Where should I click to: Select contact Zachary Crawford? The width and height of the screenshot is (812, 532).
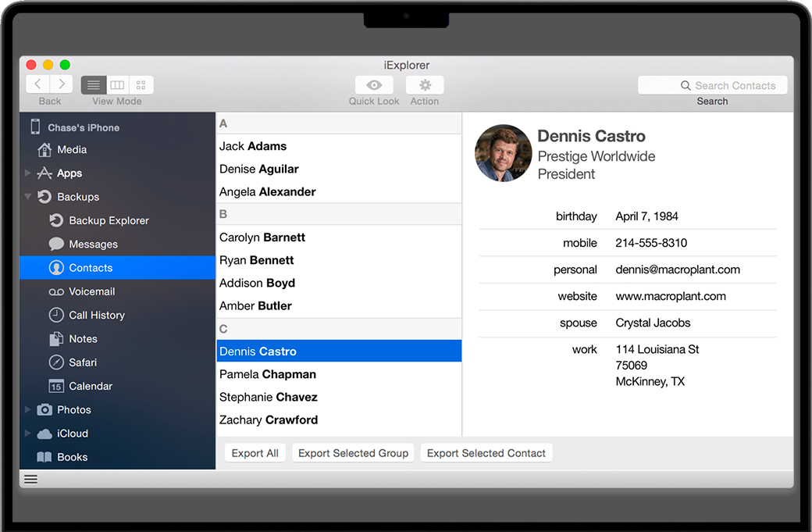coord(339,420)
